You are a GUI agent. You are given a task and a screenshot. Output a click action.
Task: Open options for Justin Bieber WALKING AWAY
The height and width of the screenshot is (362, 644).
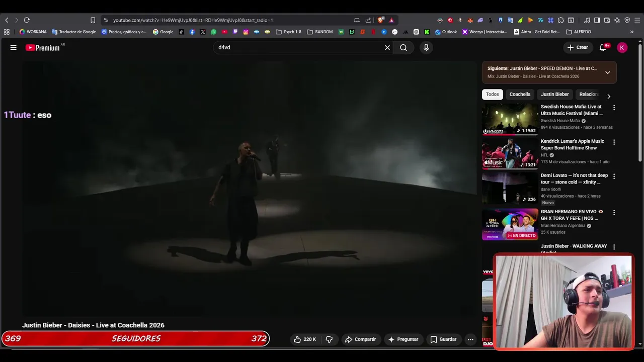pyautogui.click(x=614, y=247)
